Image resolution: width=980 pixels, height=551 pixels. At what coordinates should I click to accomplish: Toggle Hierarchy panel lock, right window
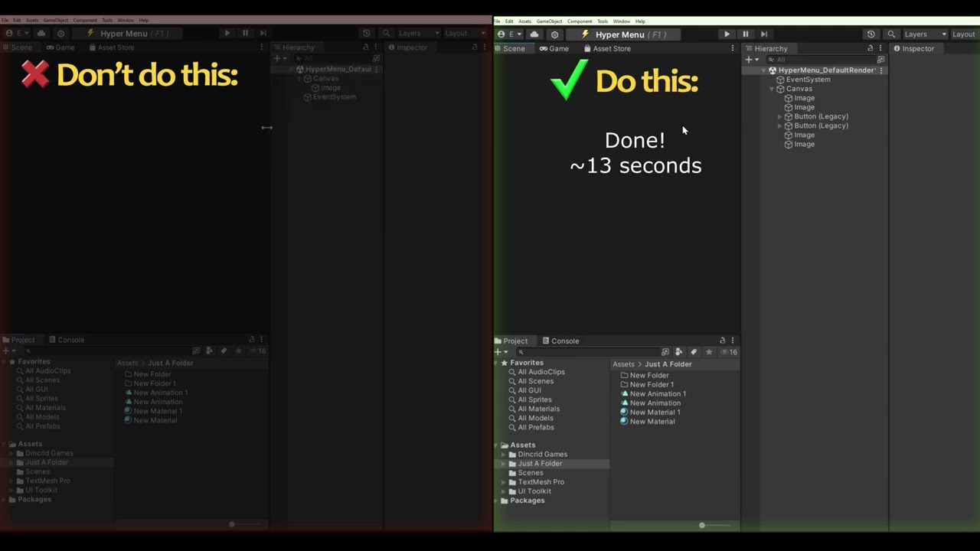[870, 48]
